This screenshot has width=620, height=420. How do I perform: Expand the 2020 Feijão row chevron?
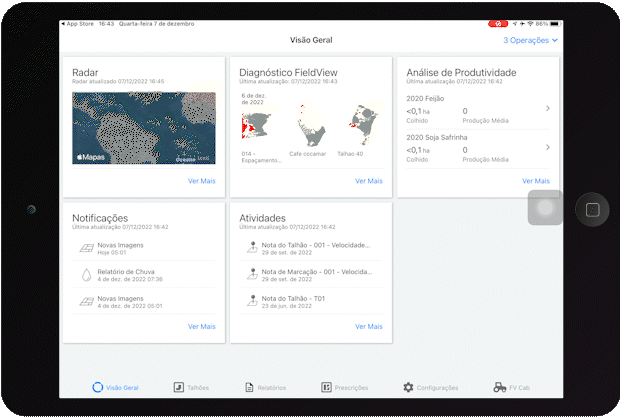pos(547,108)
